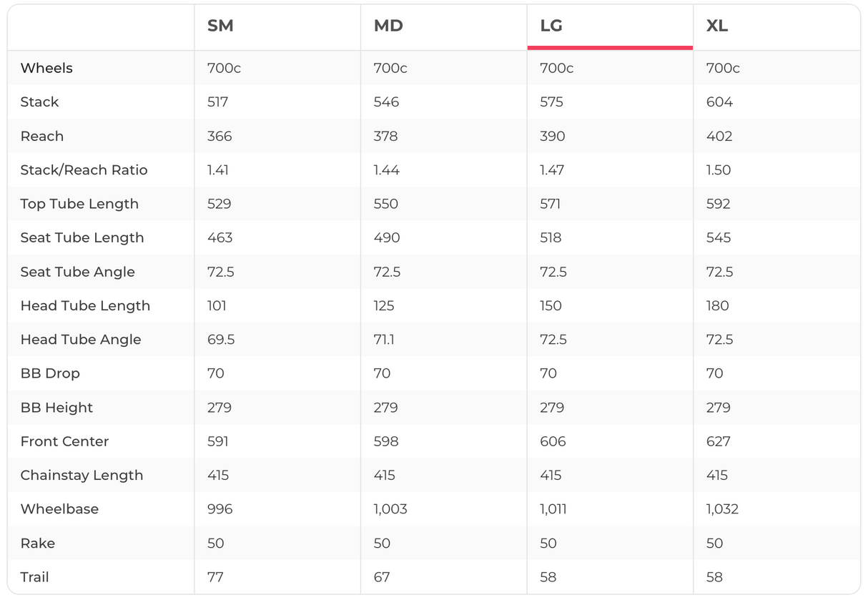This screenshot has height=600, width=868.
Task: Click the LG size column header
Action: [x=551, y=26]
